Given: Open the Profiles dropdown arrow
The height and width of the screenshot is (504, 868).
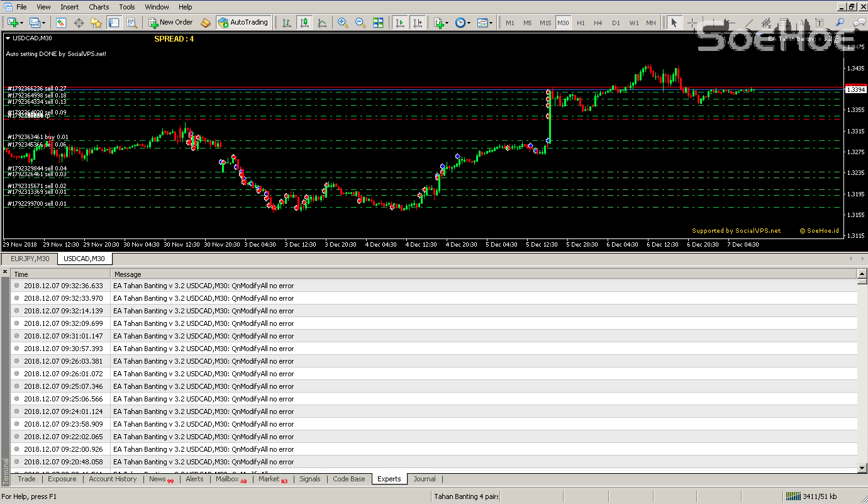Looking at the screenshot, I should point(43,22).
